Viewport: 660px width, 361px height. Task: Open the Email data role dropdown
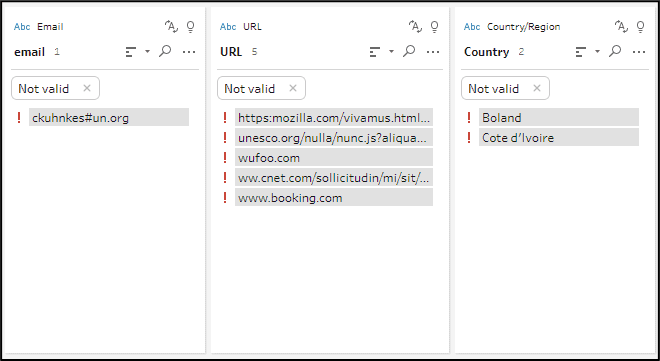(x=50, y=27)
